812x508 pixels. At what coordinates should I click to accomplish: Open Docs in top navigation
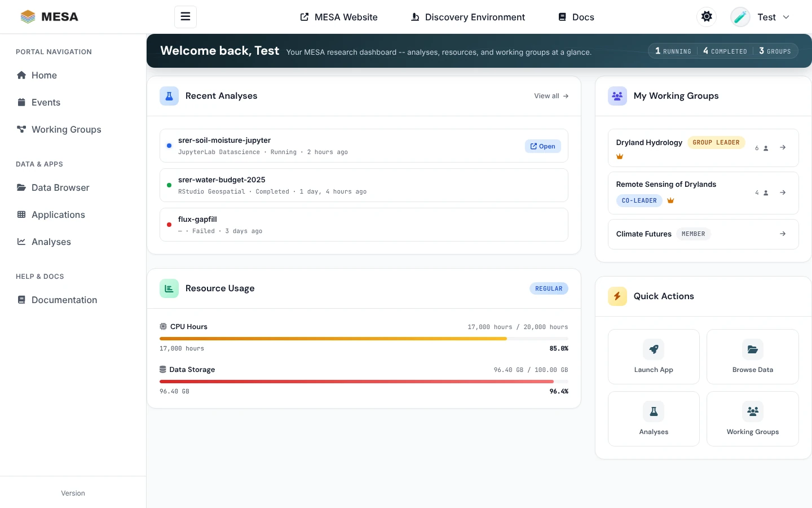pos(576,17)
